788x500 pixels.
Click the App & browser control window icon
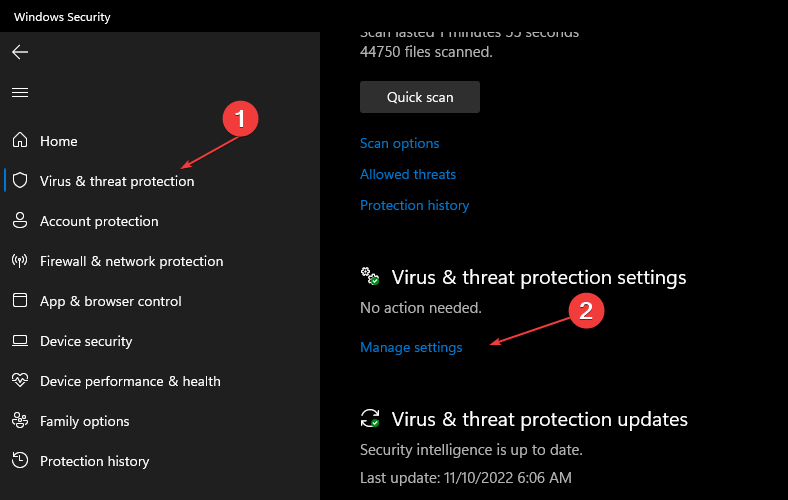[x=20, y=301]
